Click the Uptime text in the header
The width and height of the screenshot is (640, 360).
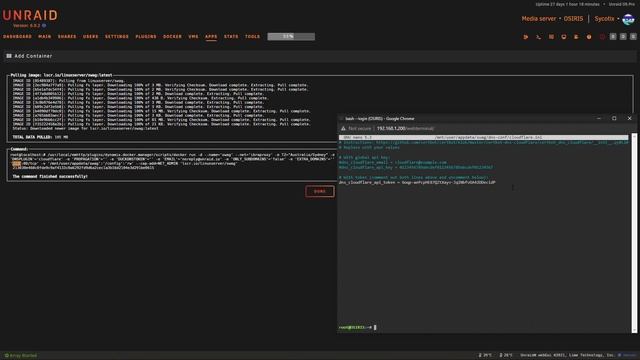(567, 4)
